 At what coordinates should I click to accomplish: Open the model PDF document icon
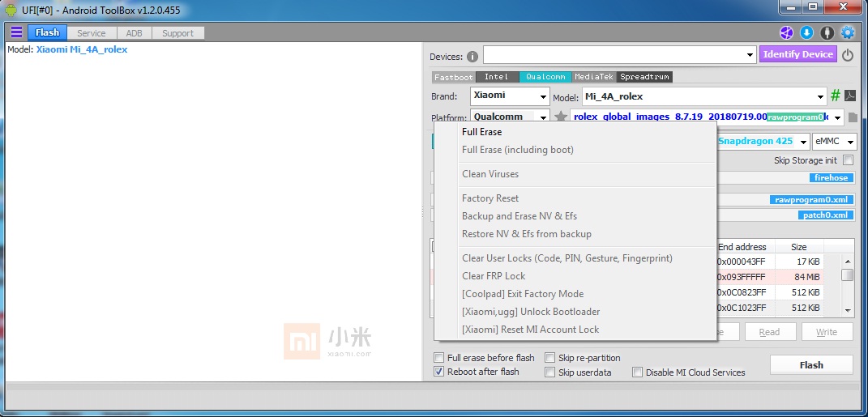(x=850, y=96)
